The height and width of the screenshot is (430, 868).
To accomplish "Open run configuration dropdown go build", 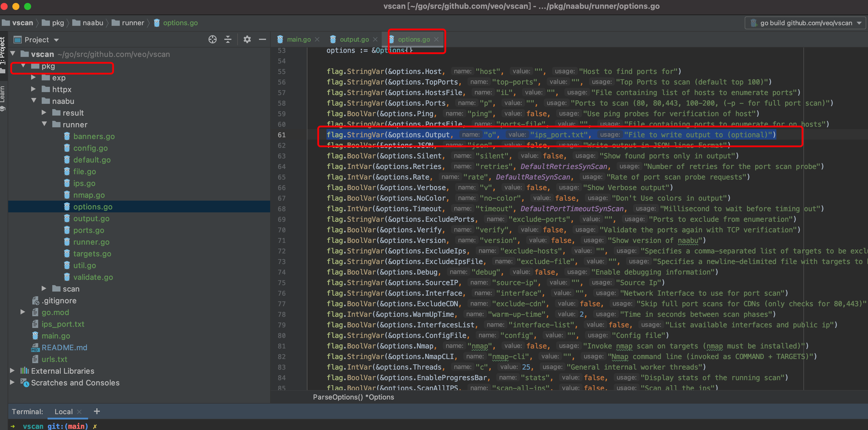I will 805,23.
